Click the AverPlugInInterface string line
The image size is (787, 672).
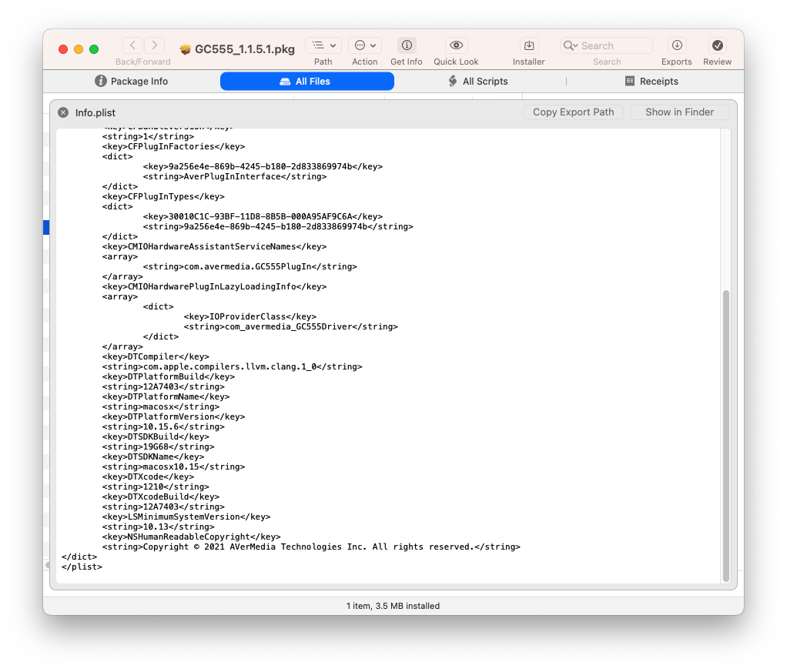[x=234, y=176]
